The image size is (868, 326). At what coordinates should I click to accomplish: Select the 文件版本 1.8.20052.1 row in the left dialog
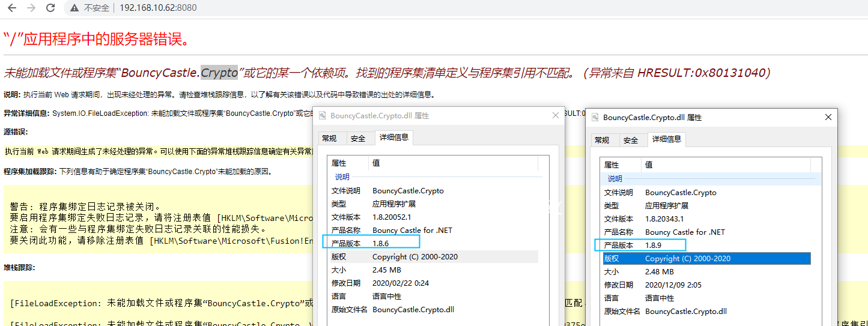tap(433, 217)
